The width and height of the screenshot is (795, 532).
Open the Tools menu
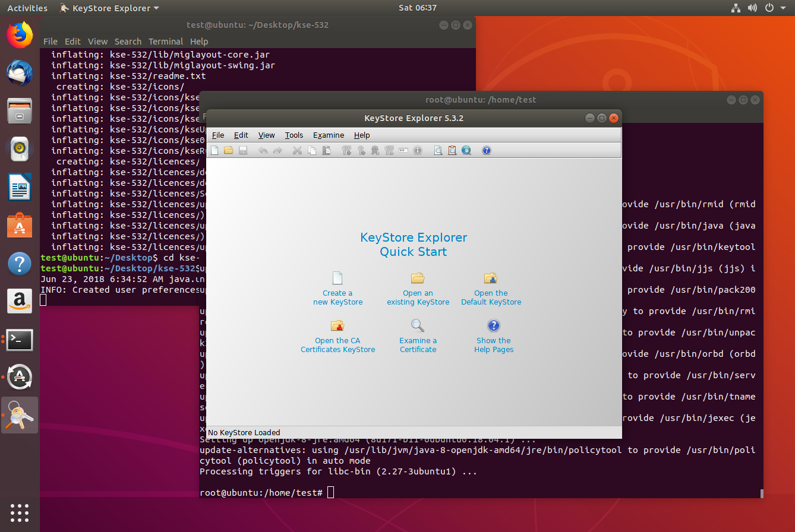click(294, 135)
